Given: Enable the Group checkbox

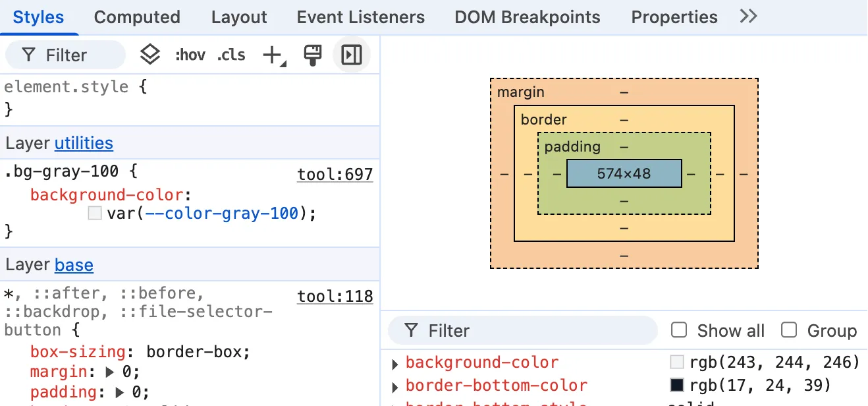Looking at the screenshot, I should coord(788,330).
